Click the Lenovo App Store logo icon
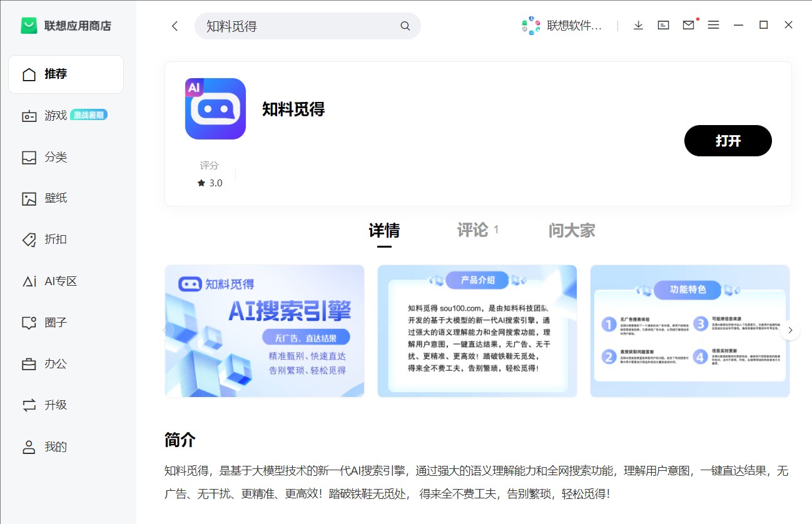 [29, 26]
